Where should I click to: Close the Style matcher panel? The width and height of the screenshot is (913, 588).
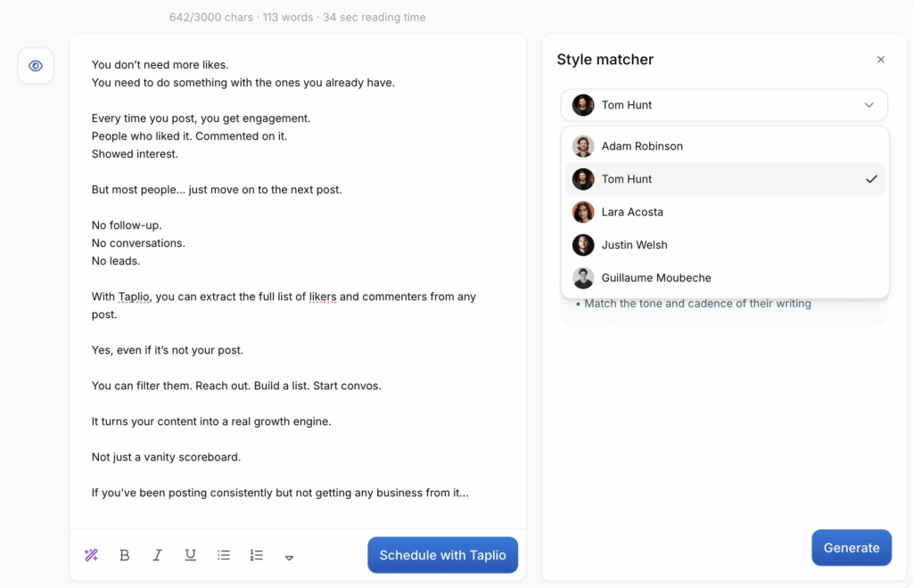point(880,60)
